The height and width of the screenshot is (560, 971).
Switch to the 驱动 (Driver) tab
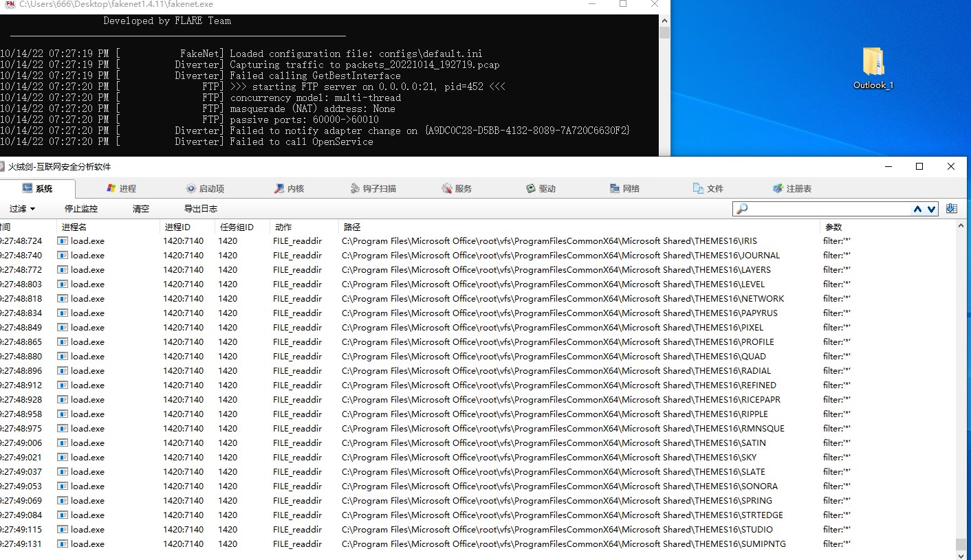(541, 189)
